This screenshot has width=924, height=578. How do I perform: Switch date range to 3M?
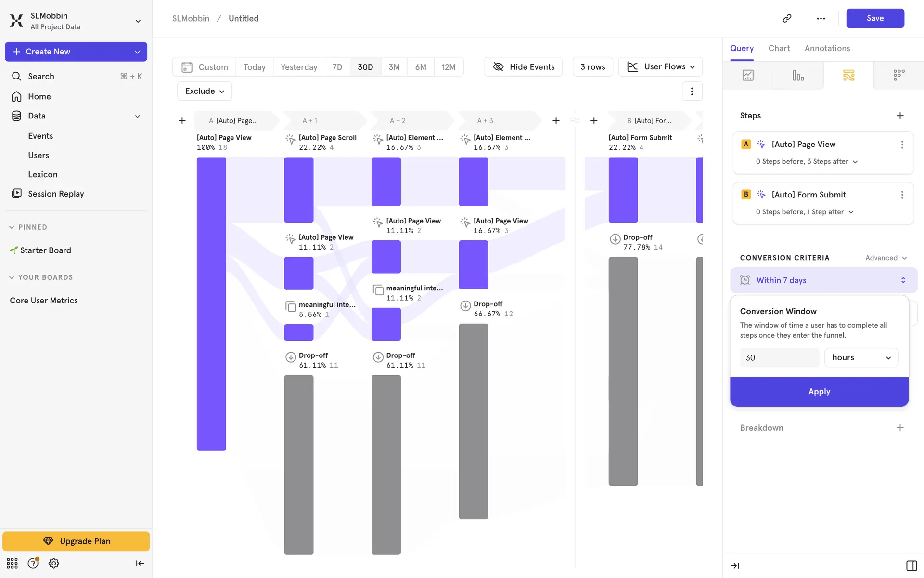(x=394, y=67)
